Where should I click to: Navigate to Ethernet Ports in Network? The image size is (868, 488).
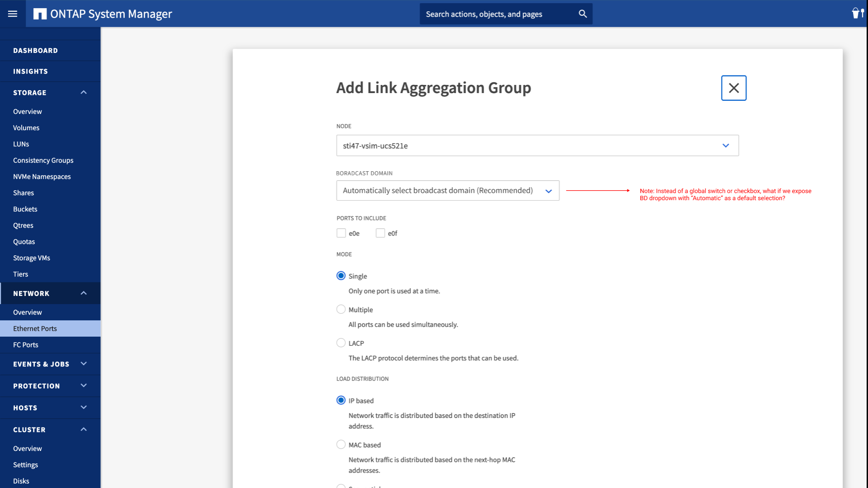pyautogui.click(x=34, y=328)
